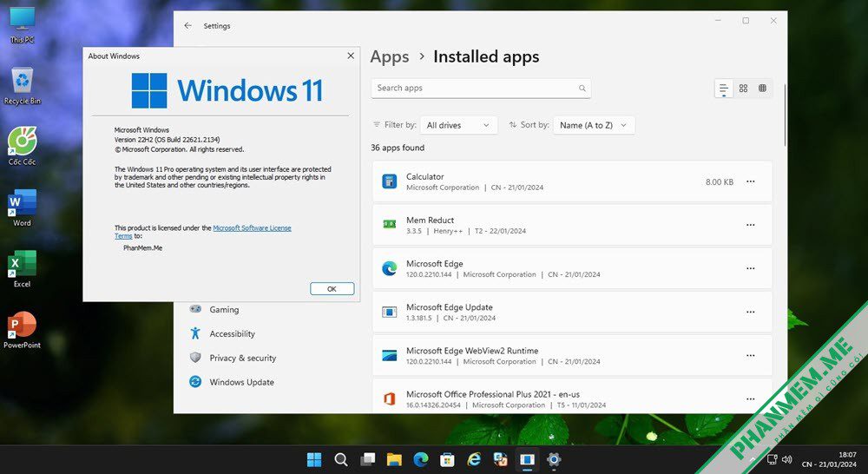Image resolution: width=868 pixels, height=474 pixels.
Task: Open File Explorer from the taskbar
Action: 394,459
